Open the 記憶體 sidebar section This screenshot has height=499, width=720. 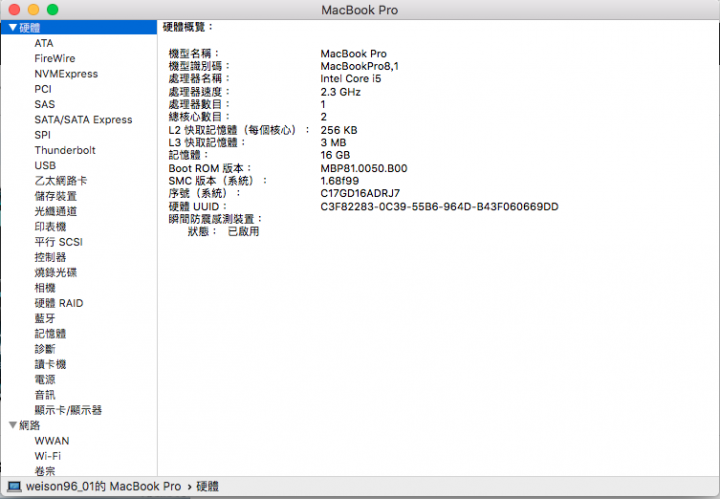[x=50, y=334]
